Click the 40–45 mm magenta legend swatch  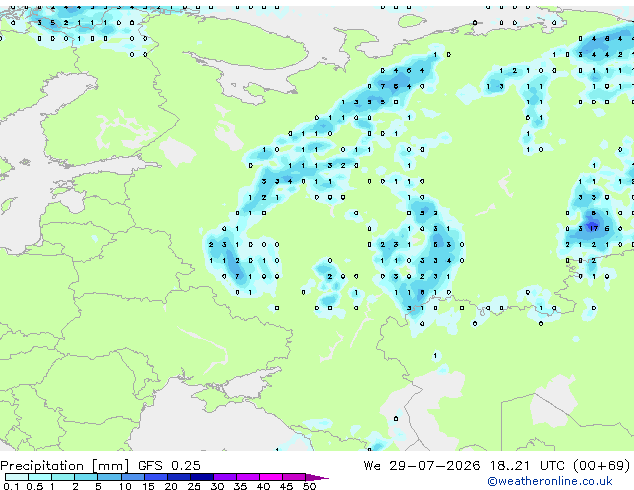tap(271, 477)
